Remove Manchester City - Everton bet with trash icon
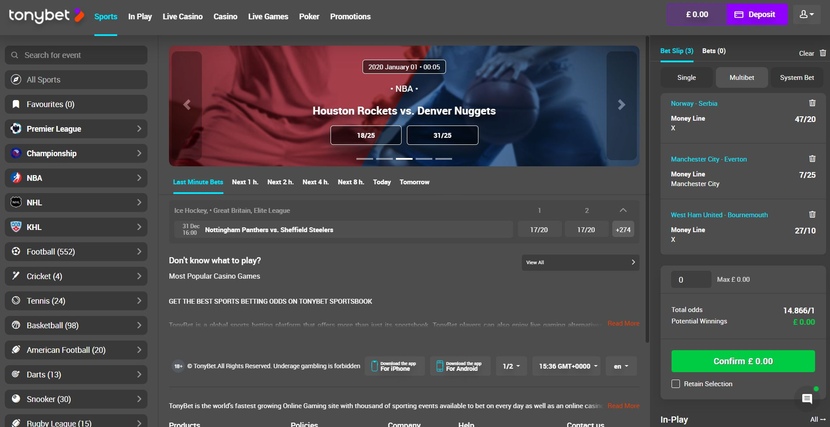 tap(812, 159)
